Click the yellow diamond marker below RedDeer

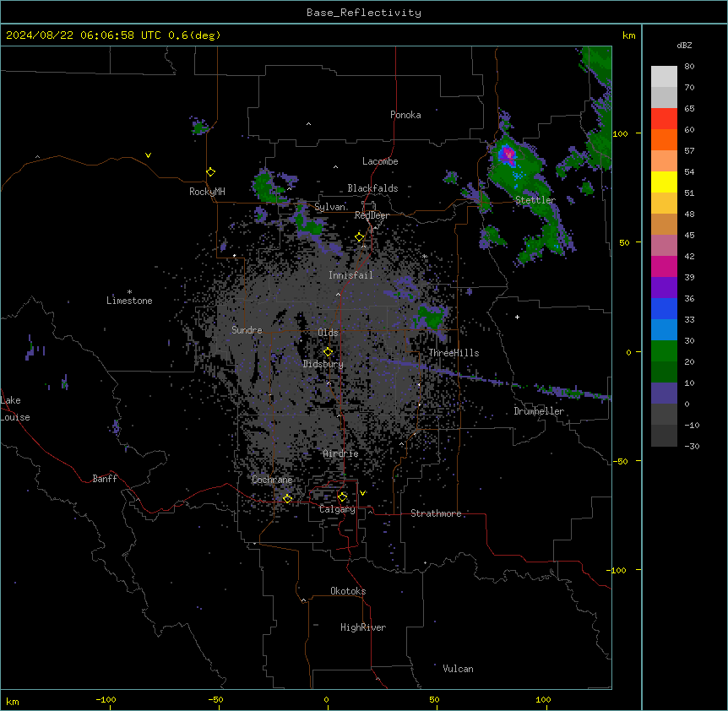360,237
